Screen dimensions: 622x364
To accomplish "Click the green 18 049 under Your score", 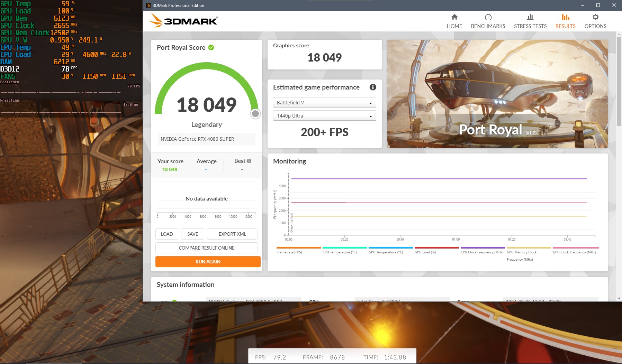I will [170, 169].
